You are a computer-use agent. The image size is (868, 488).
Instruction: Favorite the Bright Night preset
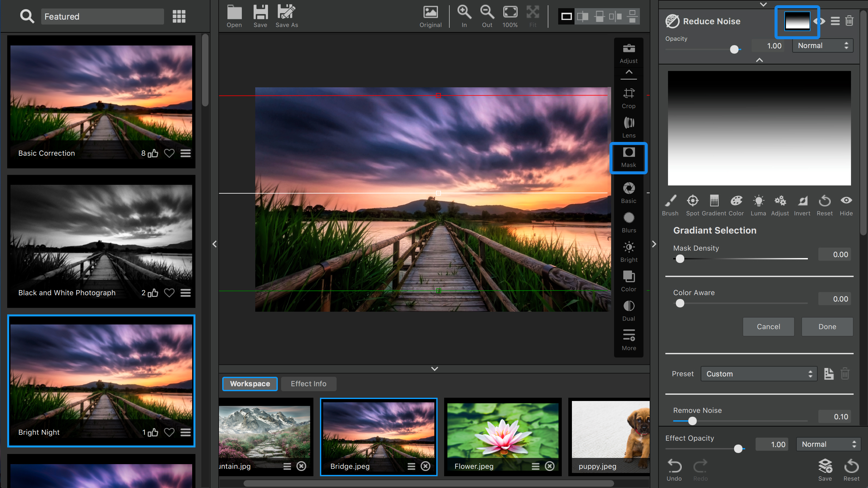[169, 432]
